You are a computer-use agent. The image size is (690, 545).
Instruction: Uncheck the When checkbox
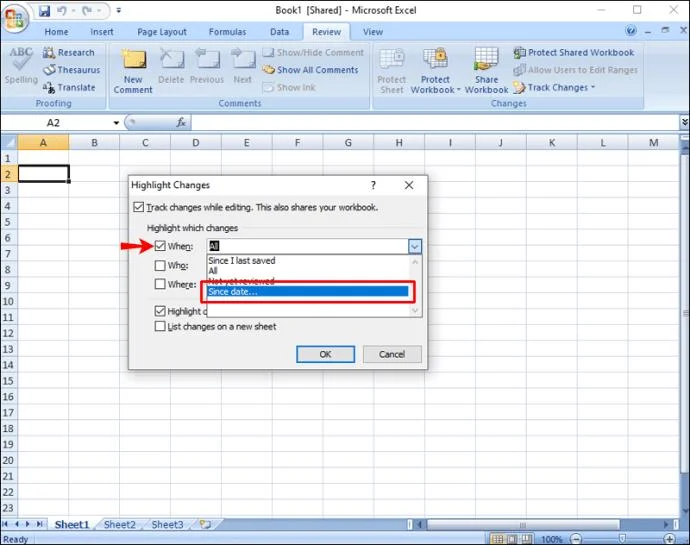coord(160,246)
